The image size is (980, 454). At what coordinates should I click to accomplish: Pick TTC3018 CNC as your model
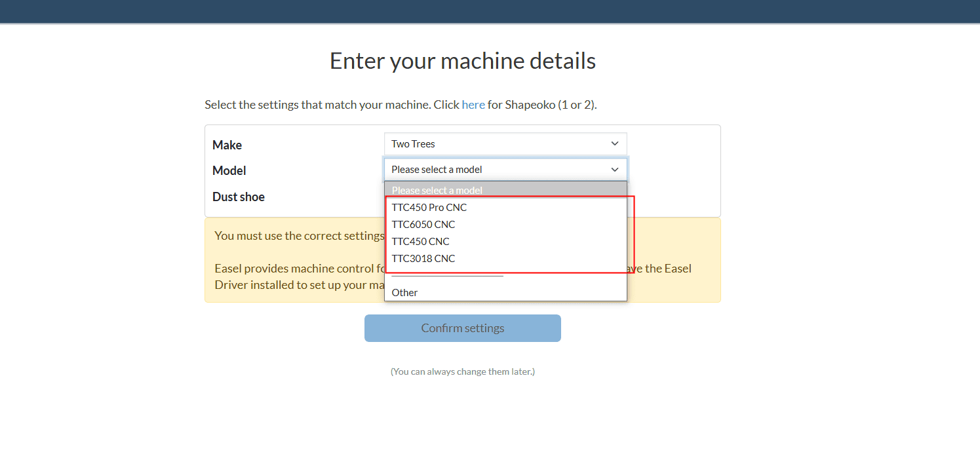pyautogui.click(x=423, y=258)
